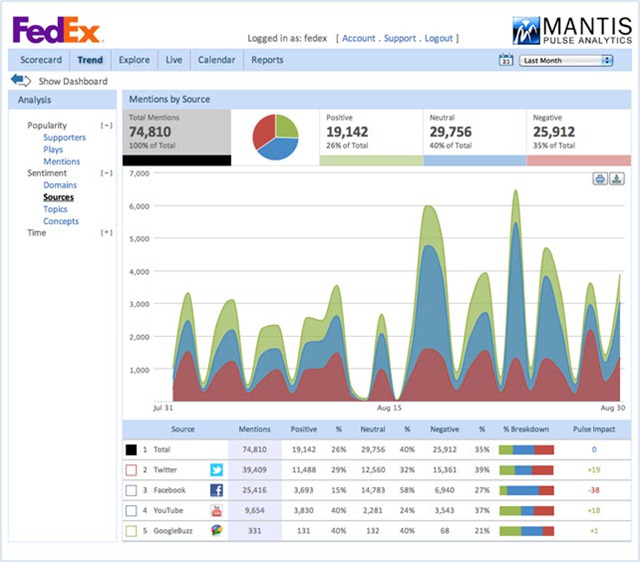This screenshot has height=562, width=640.
Task: Click the Total row breakdown color bar
Action: 527,450
